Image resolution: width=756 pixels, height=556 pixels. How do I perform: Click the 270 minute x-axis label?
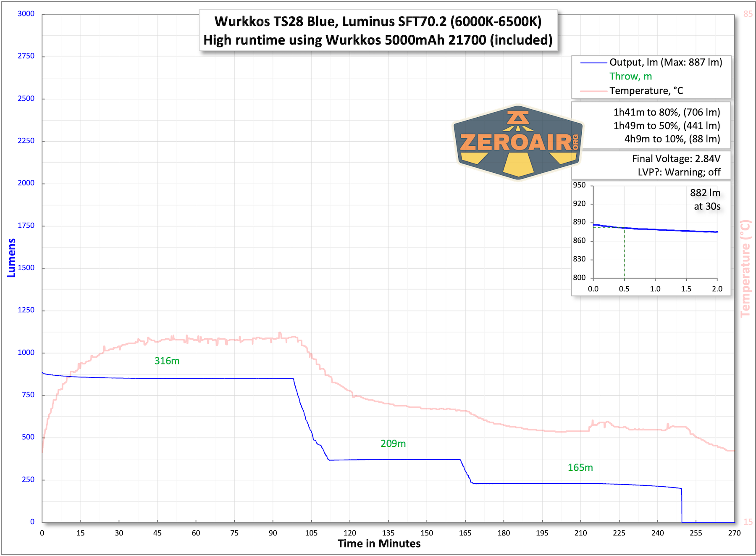734,533
